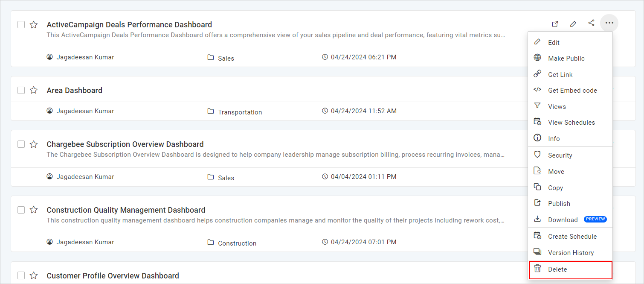Screen dimensions: 644x284
Task: Click the pencil Edit icon in the header
Action: 573,24
